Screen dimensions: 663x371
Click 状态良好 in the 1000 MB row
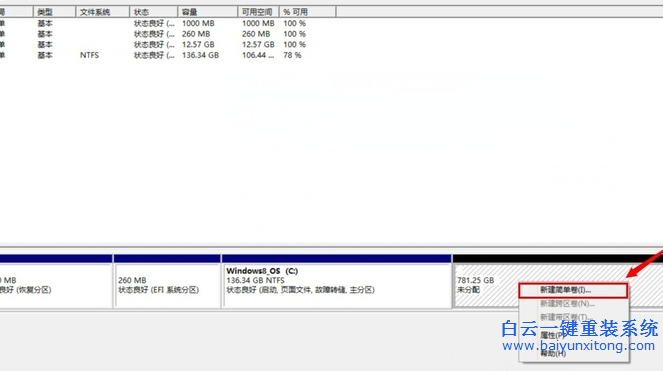(154, 23)
